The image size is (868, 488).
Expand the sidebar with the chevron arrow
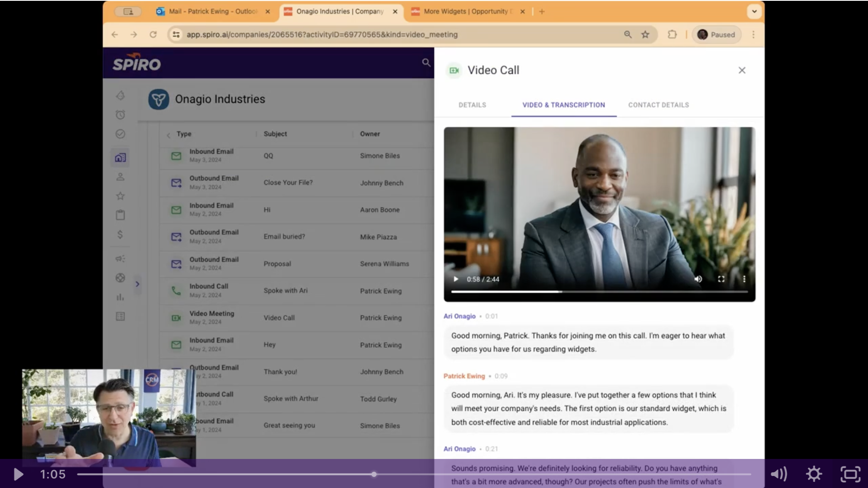coord(137,284)
